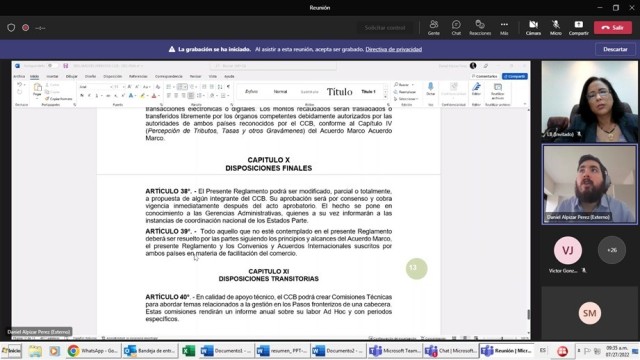The height and width of the screenshot is (360, 640).
Task: Open the Archivo tab in Word
Action: (19, 76)
